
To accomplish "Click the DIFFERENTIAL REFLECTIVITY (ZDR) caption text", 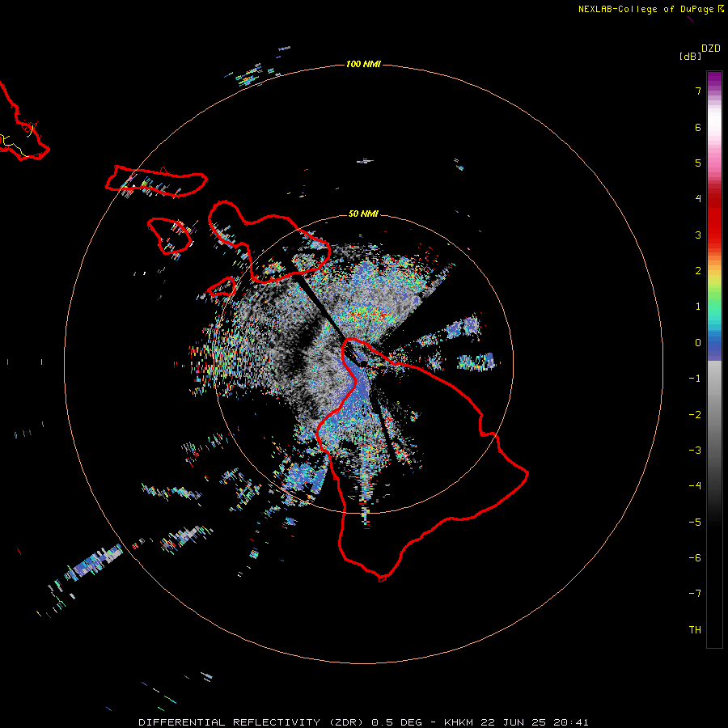I will [x=251, y=722].
